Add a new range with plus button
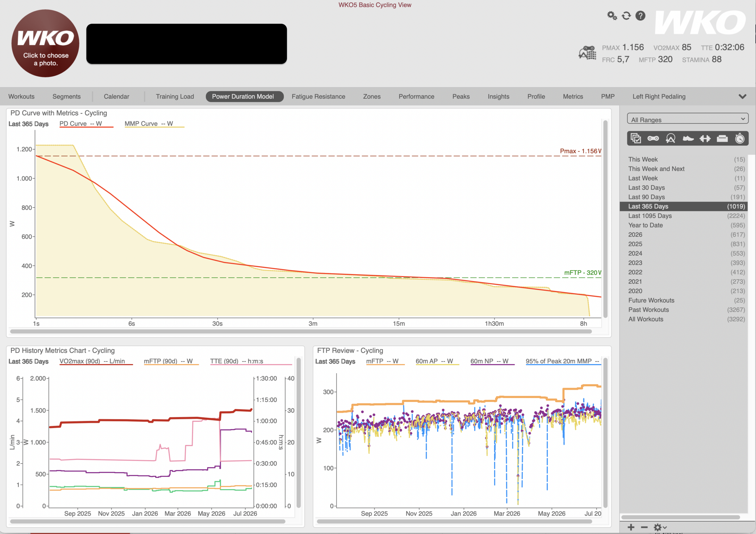Screen dimensions: 756x534 [631, 527]
